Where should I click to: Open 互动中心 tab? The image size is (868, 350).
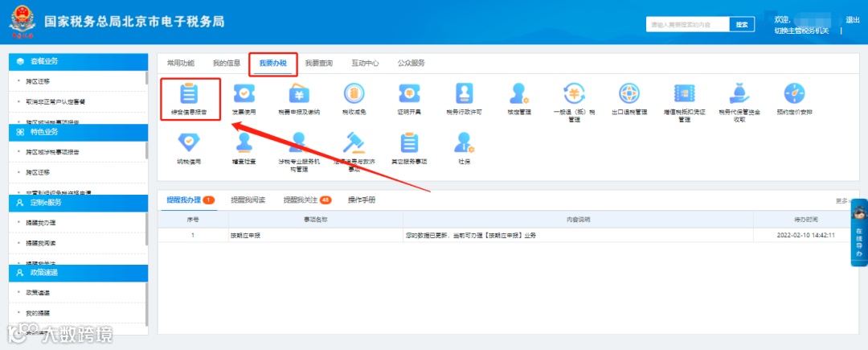365,63
